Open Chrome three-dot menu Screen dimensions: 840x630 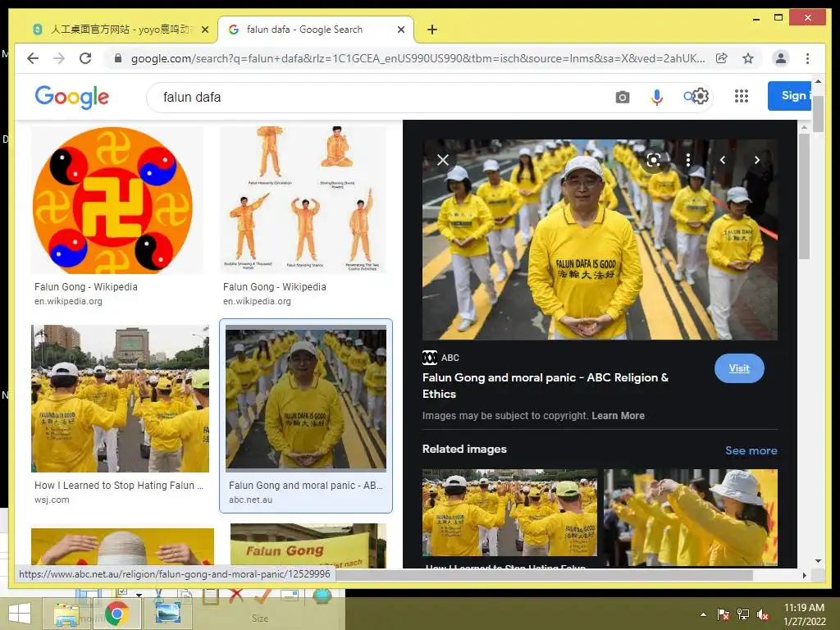coord(807,58)
